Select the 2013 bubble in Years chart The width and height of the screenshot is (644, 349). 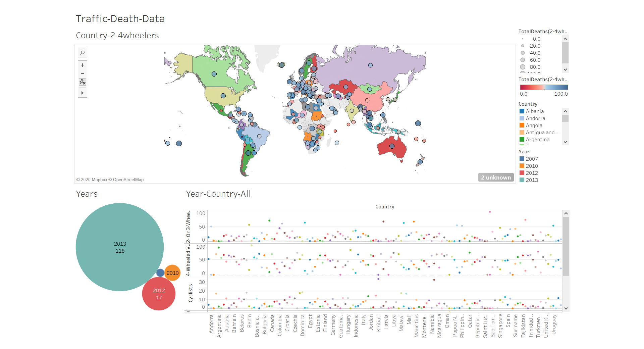click(120, 247)
